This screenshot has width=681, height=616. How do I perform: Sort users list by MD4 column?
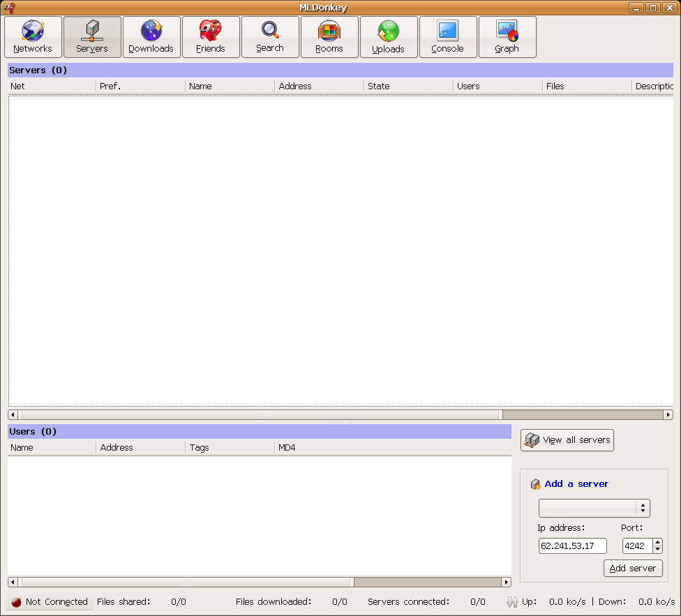click(393, 448)
